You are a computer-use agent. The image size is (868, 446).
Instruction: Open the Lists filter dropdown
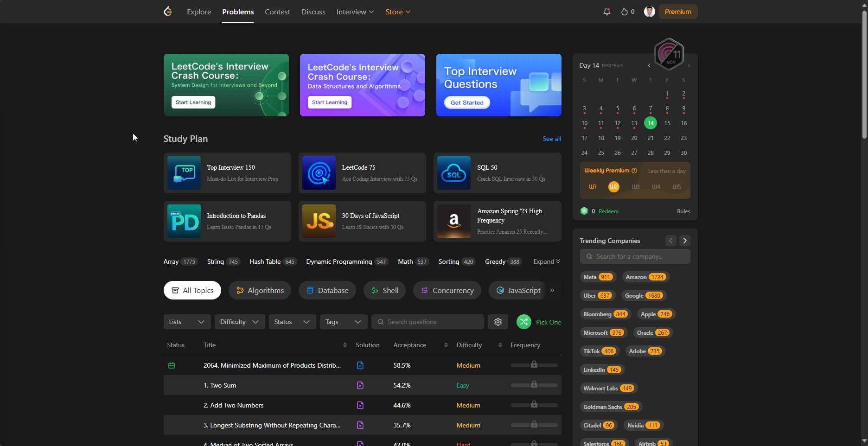(187, 322)
